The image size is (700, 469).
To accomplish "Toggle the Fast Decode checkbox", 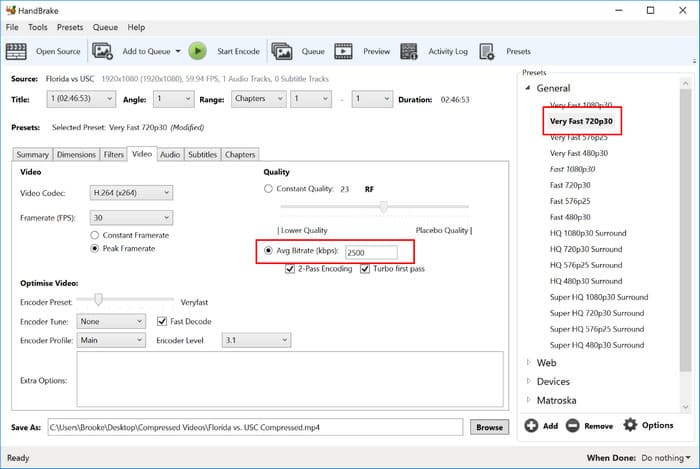I will [163, 321].
